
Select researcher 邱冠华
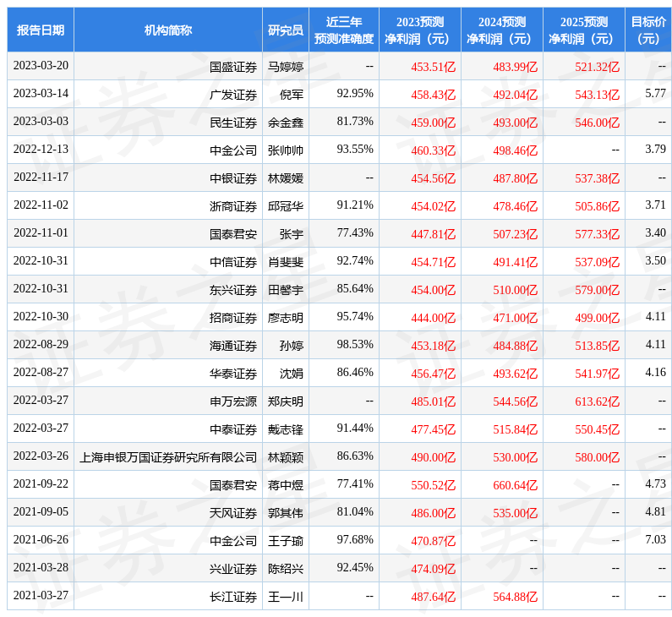pos(286,206)
